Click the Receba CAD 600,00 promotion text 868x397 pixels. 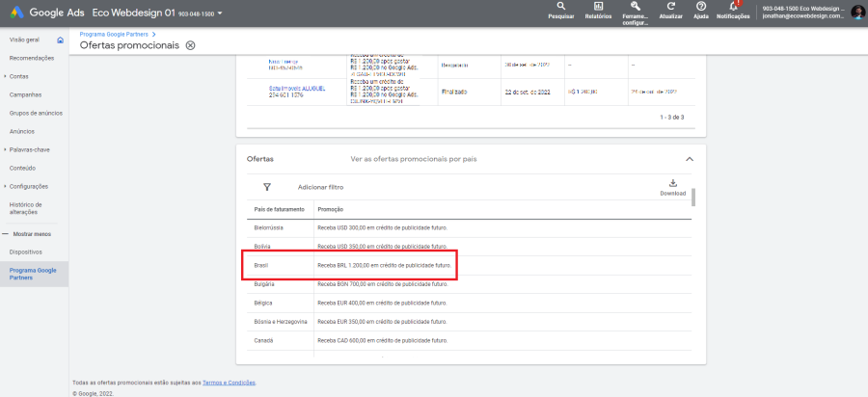click(x=383, y=340)
